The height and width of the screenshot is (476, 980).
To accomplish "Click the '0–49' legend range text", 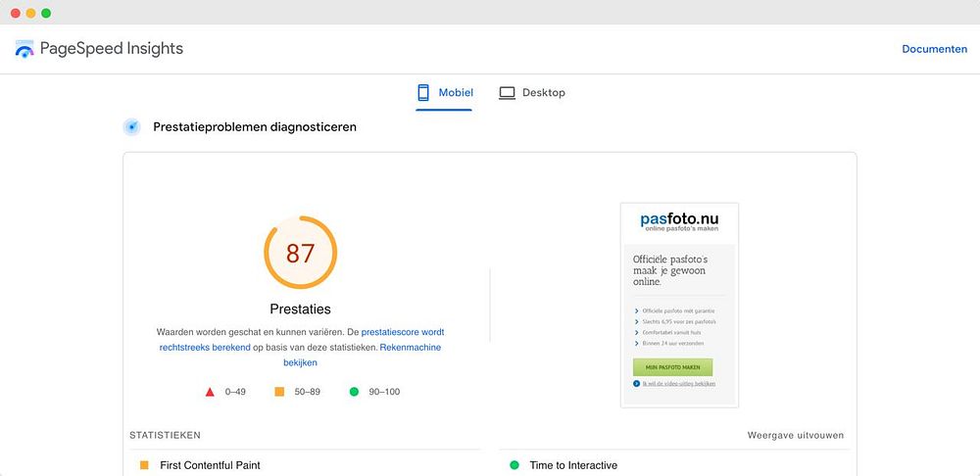I will pyautogui.click(x=235, y=393).
